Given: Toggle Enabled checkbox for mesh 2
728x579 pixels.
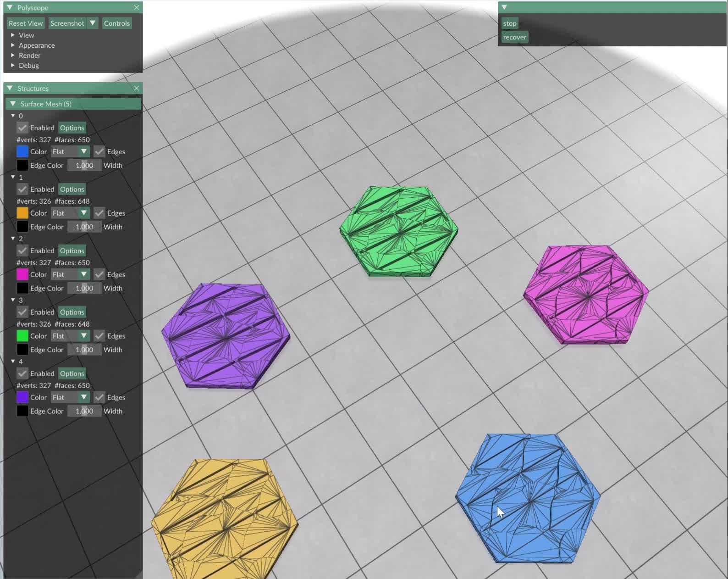Looking at the screenshot, I should tap(22, 251).
